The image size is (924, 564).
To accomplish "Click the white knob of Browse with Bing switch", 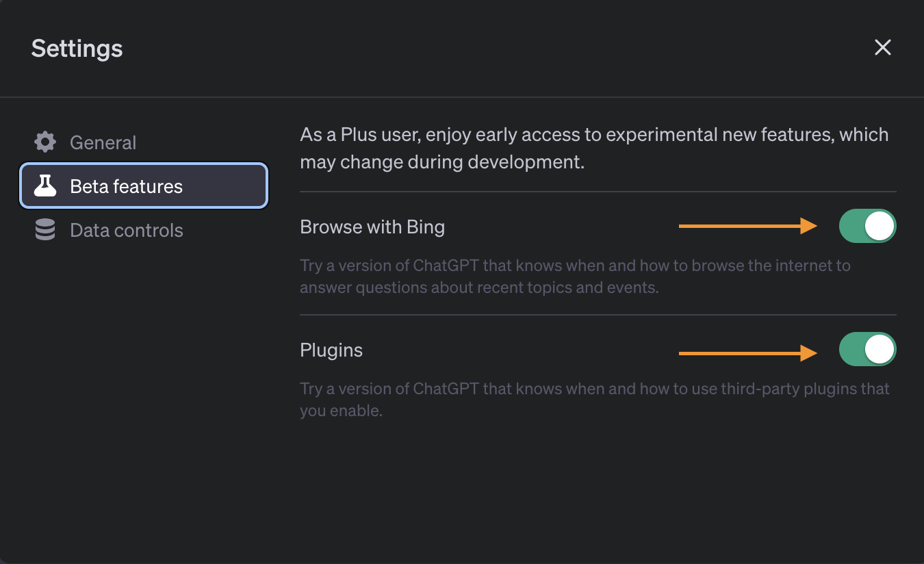I will click(880, 227).
